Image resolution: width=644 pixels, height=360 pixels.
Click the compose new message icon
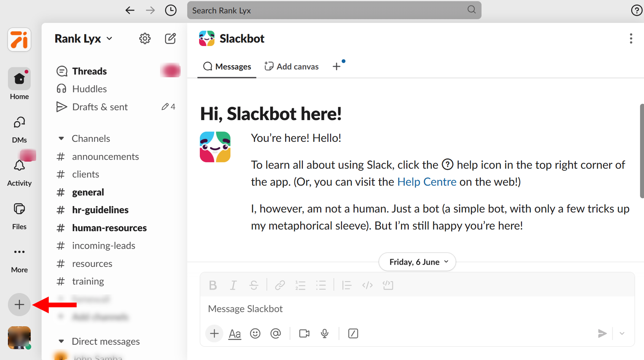tap(171, 38)
